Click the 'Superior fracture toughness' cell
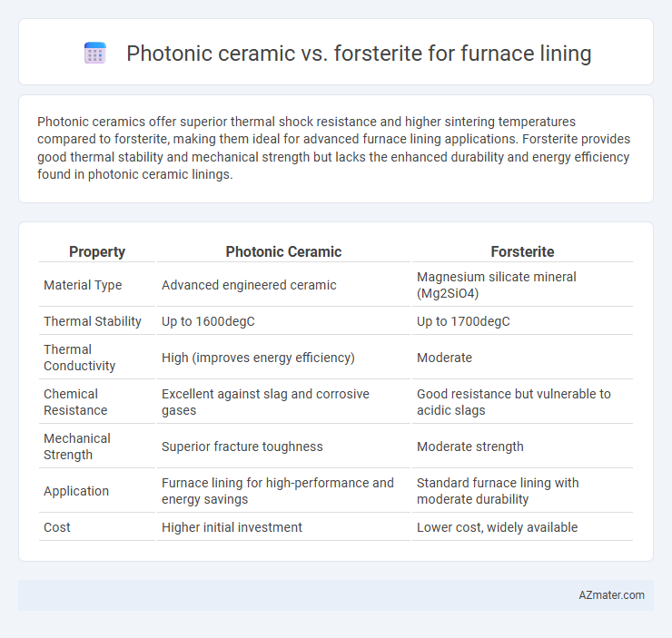 click(x=242, y=447)
